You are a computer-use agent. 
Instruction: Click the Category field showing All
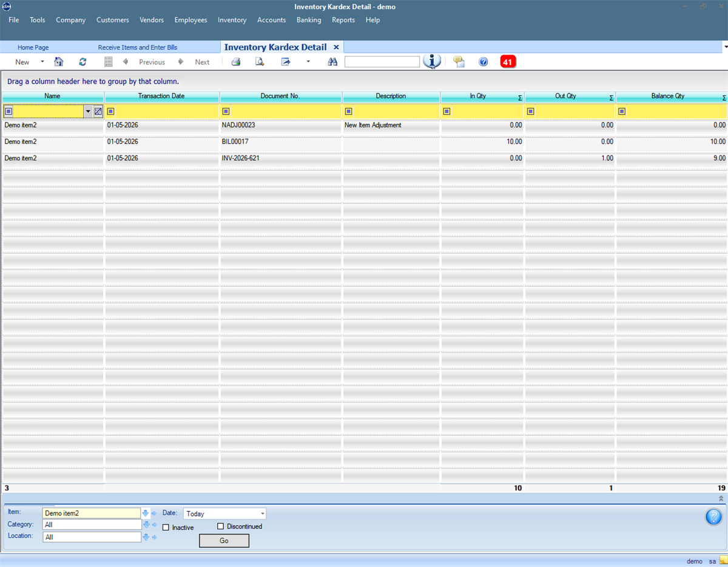pos(92,525)
